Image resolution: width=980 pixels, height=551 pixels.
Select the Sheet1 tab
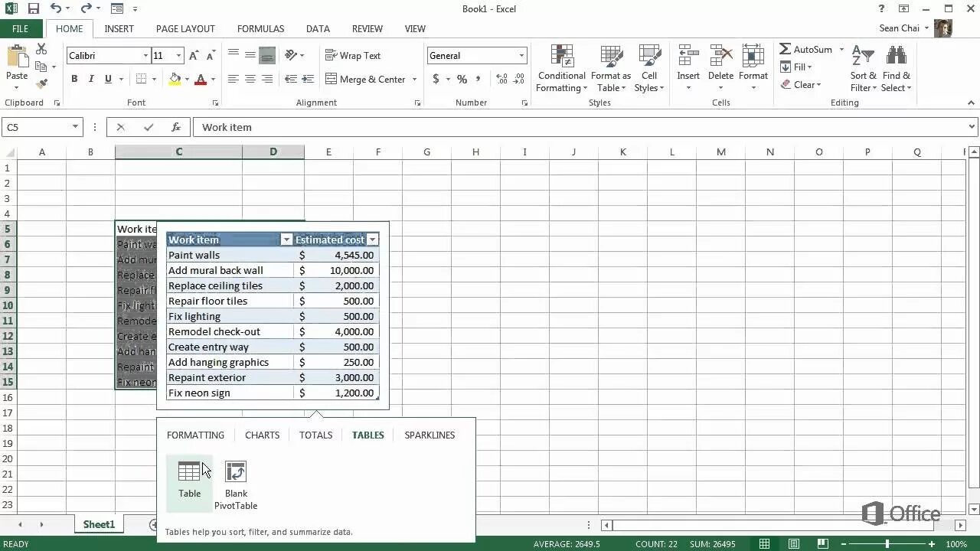click(99, 524)
